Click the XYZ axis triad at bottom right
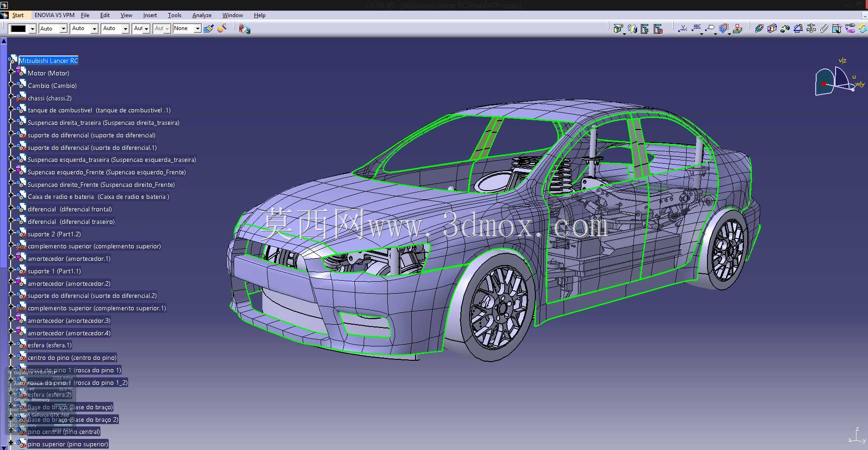The image size is (868, 450). tap(857, 436)
